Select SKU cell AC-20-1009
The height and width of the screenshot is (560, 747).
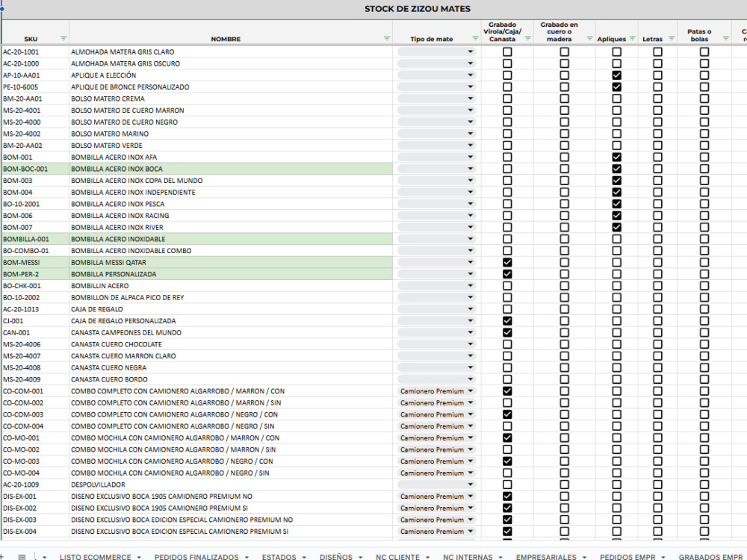[x=35, y=485]
